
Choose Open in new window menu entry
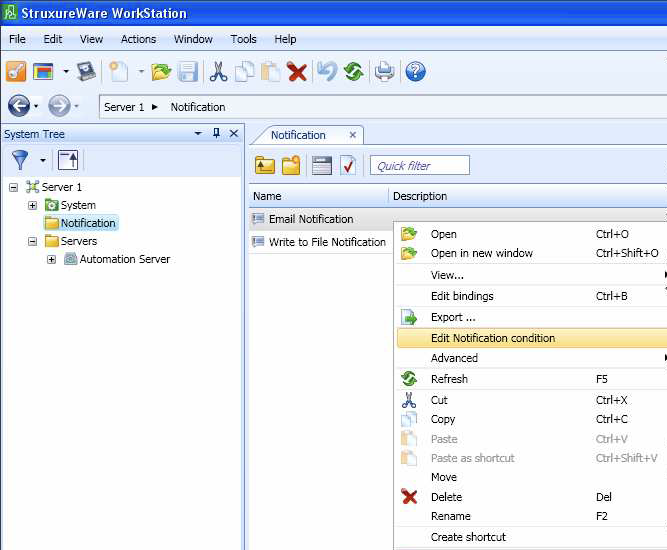pos(532,253)
